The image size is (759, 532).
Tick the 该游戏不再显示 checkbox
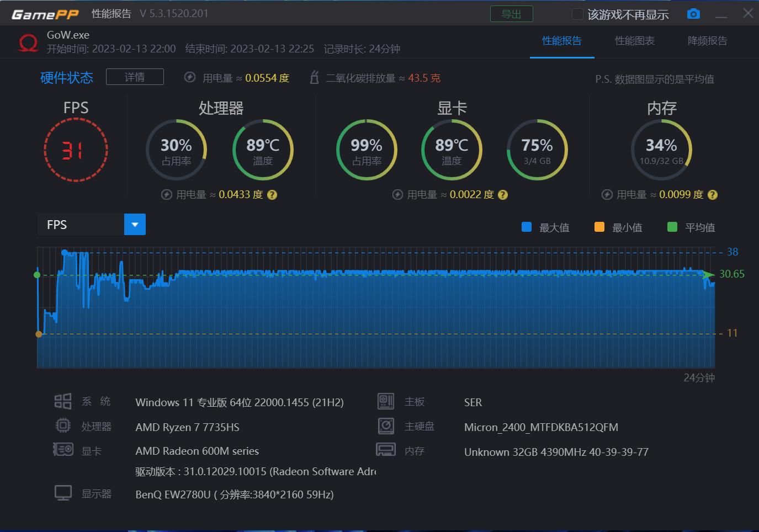(577, 13)
